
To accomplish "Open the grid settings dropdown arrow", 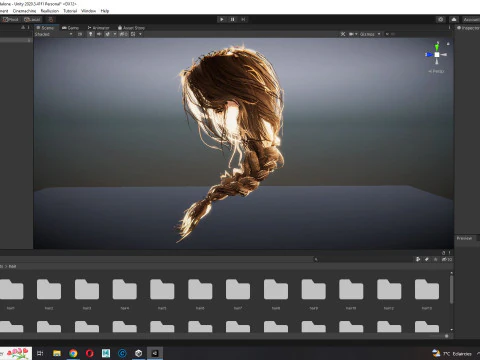I will click(140, 34).
